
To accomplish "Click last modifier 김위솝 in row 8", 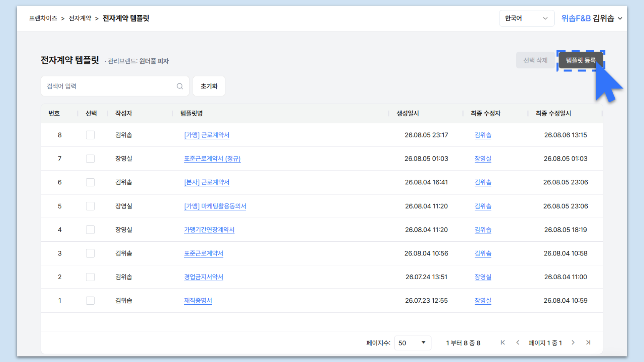I will tap(483, 135).
